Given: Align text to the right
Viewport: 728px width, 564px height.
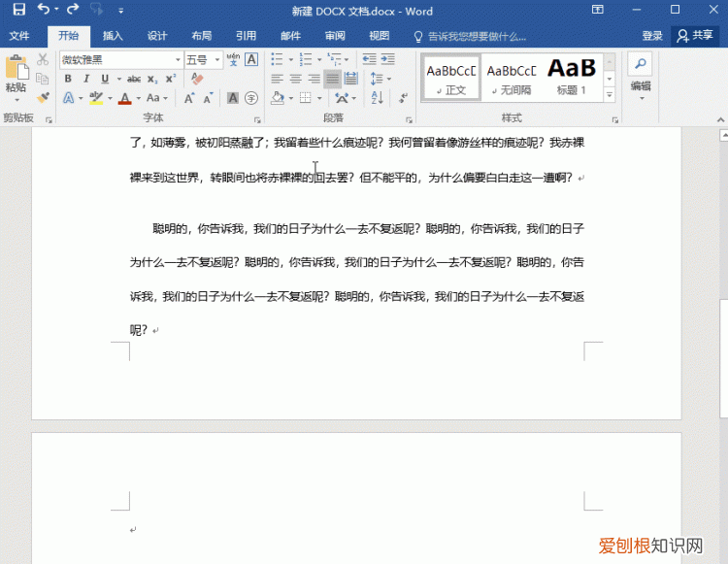Looking at the screenshot, I should point(314,79).
